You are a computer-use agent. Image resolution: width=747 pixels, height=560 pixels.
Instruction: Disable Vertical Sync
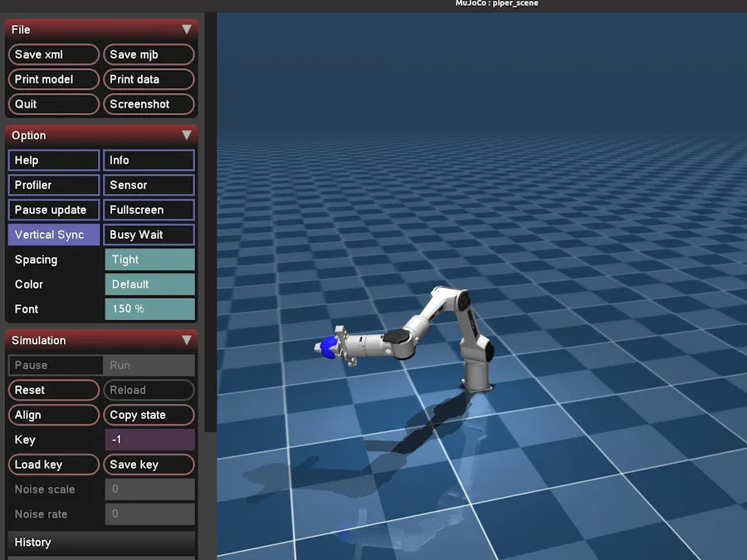[x=53, y=234]
